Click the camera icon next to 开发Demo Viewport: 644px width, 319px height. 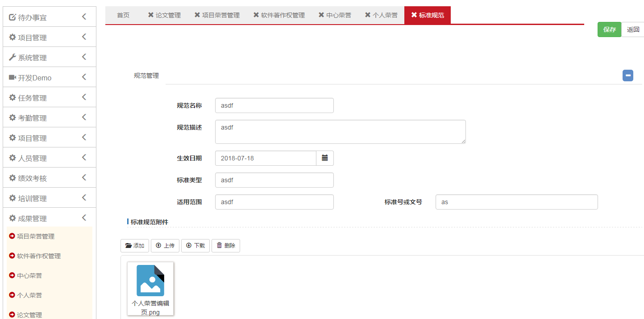point(12,78)
